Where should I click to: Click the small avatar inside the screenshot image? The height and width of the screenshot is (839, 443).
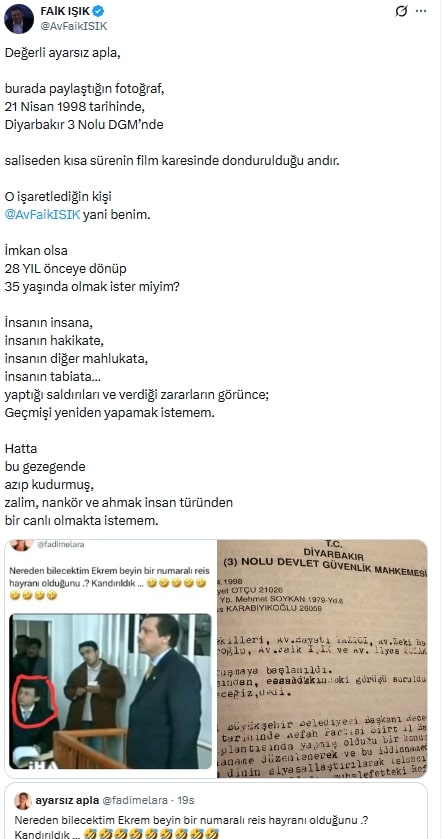[21, 545]
